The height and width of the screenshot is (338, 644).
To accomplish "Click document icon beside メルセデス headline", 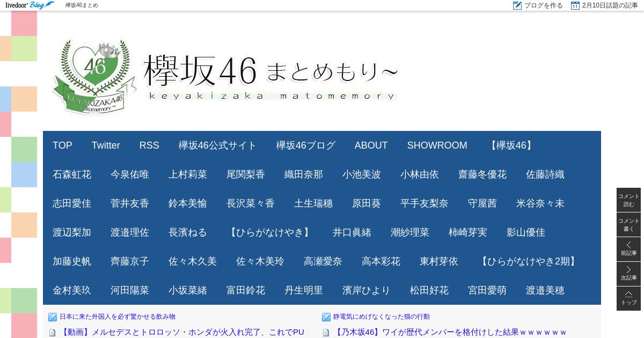I will (x=53, y=333).
